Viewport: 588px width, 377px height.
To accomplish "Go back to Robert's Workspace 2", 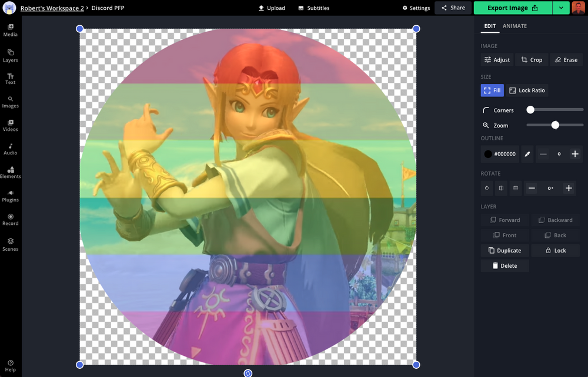I will click(52, 8).
